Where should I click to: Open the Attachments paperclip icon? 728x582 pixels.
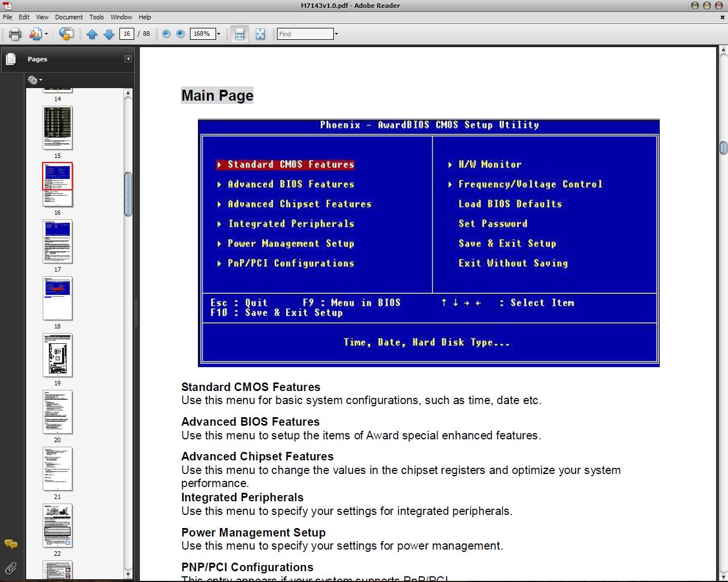(x=11, y=568)
